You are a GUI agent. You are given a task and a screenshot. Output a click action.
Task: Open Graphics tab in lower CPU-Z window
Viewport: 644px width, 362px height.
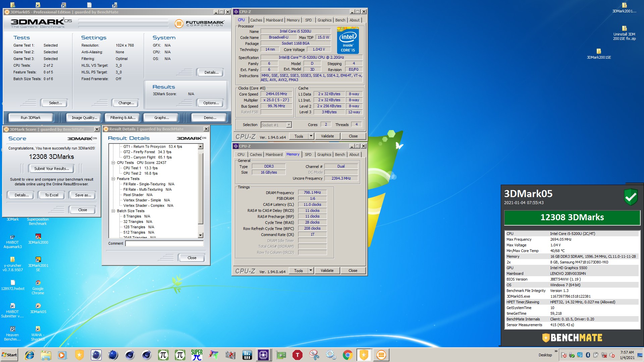[324, 155]
